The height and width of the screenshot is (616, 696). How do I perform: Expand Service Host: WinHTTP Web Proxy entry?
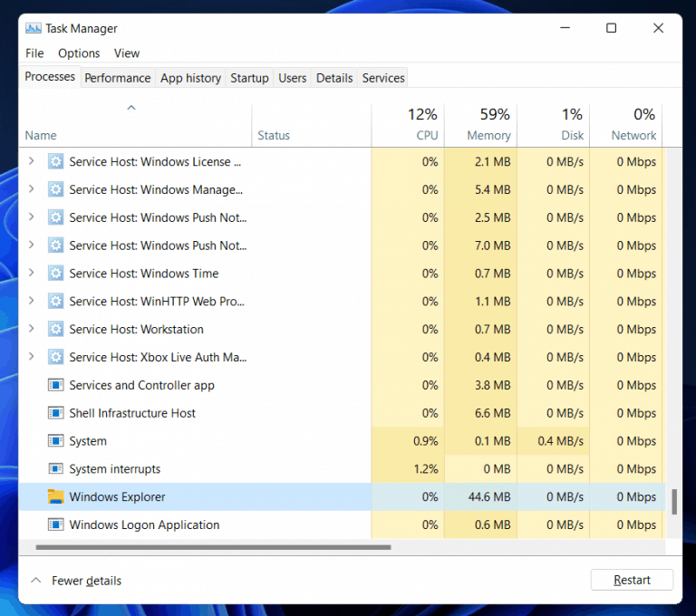[32, 302]
